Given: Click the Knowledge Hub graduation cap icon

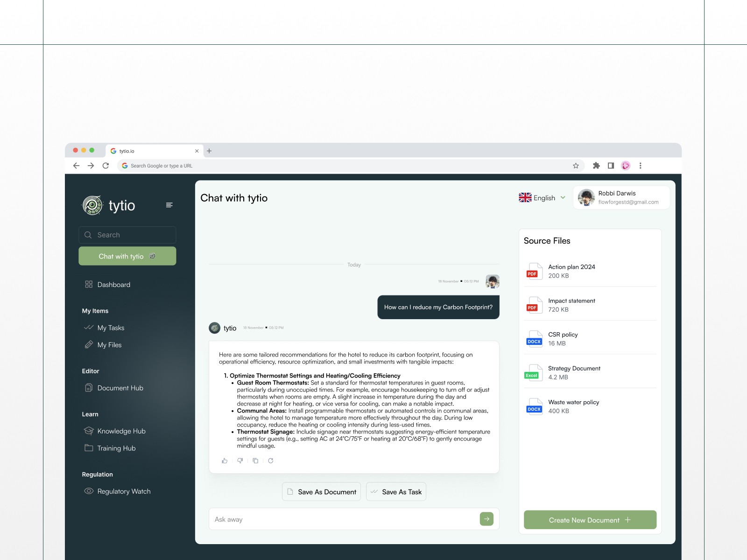Looking at the screenshot, I should pos(89,431).
